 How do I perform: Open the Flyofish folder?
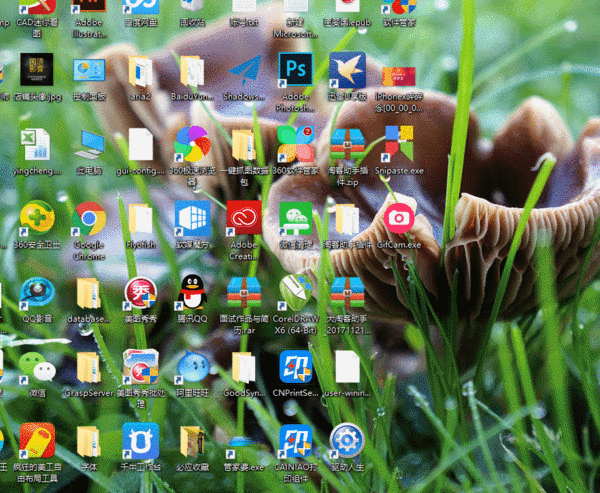click(x=140, y=219)
